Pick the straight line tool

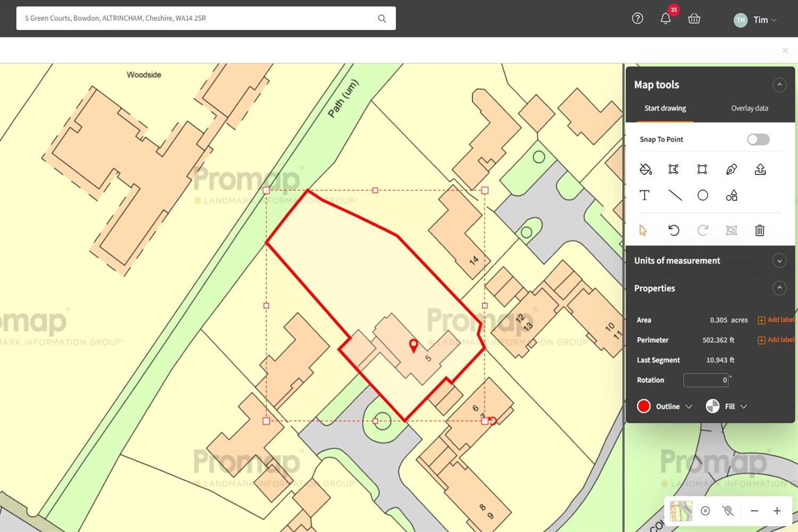(x=675, y=195)
